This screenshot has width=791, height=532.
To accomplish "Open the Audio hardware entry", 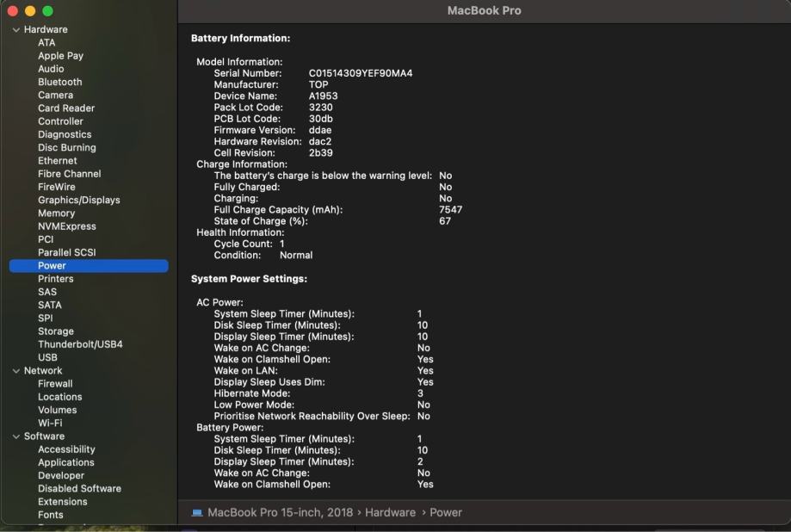I will coord(51,69).
